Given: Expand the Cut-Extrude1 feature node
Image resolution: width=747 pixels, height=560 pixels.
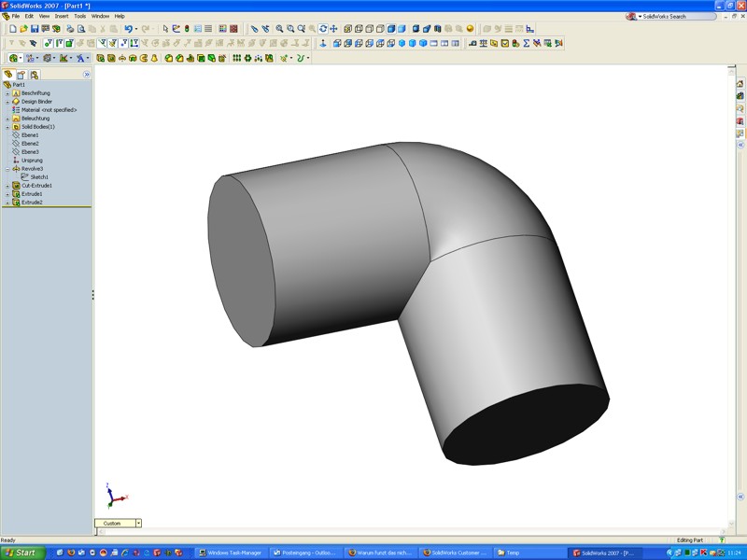Looking at the screenshot, I should click(7, 186).
